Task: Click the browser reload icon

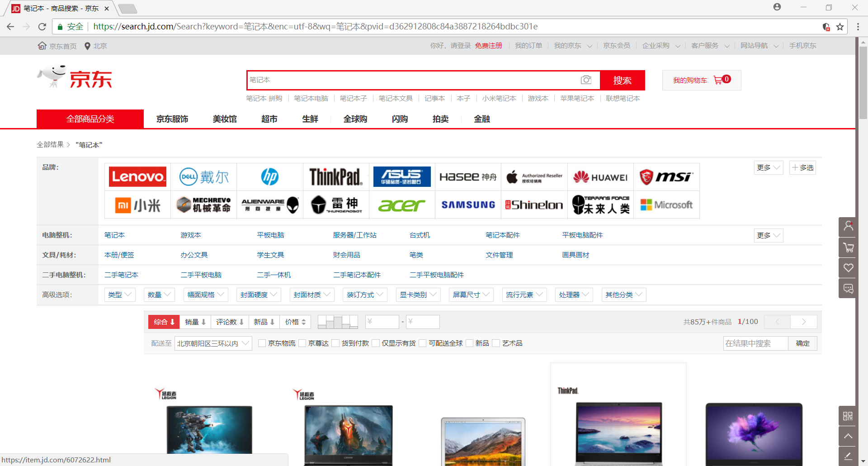Action: [42, 27]
